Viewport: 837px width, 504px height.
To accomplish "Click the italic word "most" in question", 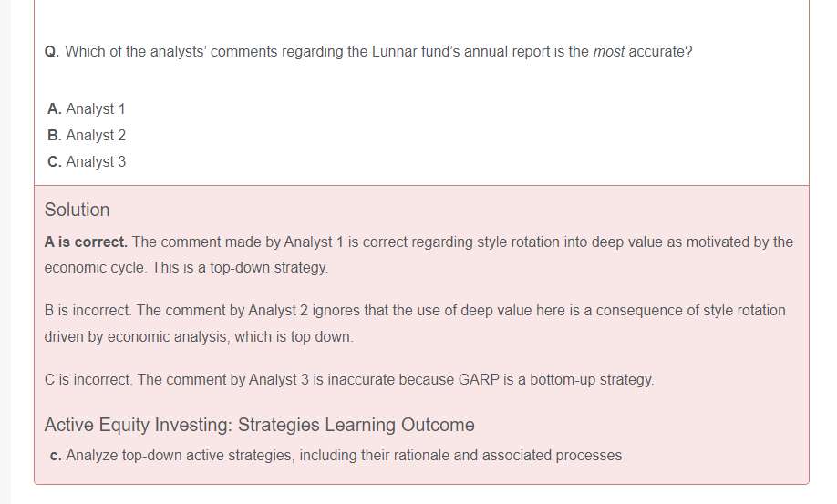I will 609,51.
